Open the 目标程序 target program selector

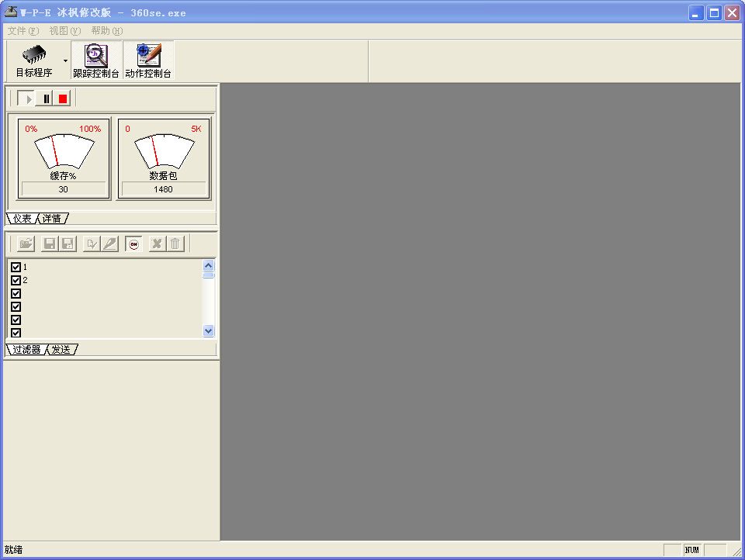34,60
